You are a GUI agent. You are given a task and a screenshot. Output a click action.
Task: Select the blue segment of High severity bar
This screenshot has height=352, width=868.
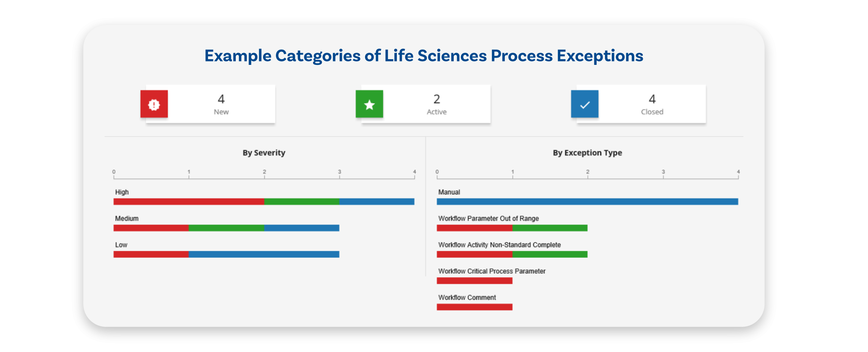[x=377, y=202]
